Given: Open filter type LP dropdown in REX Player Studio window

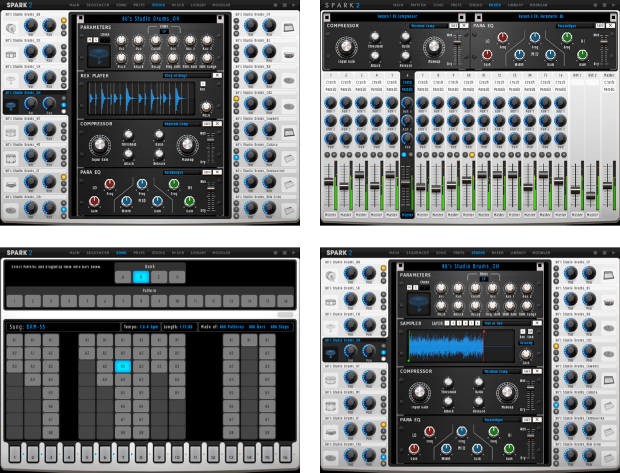Looking at the screenshot, I should pos(164,32).
